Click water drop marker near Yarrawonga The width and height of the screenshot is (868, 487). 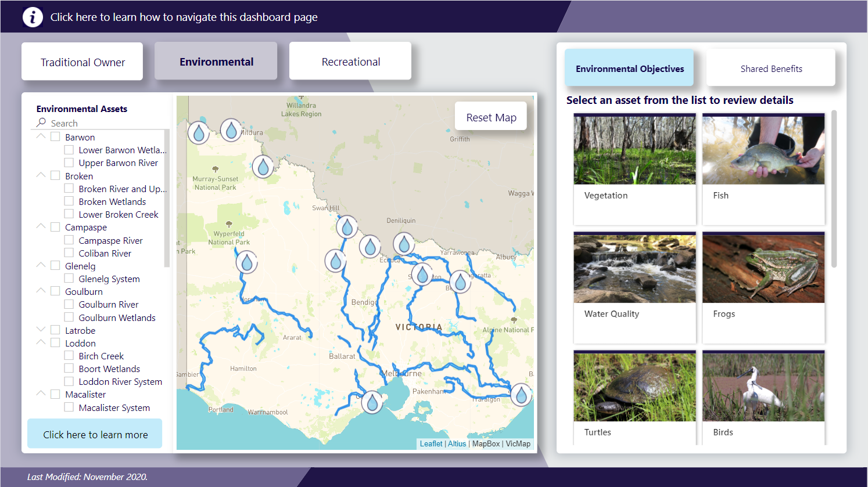coord(460,282)
